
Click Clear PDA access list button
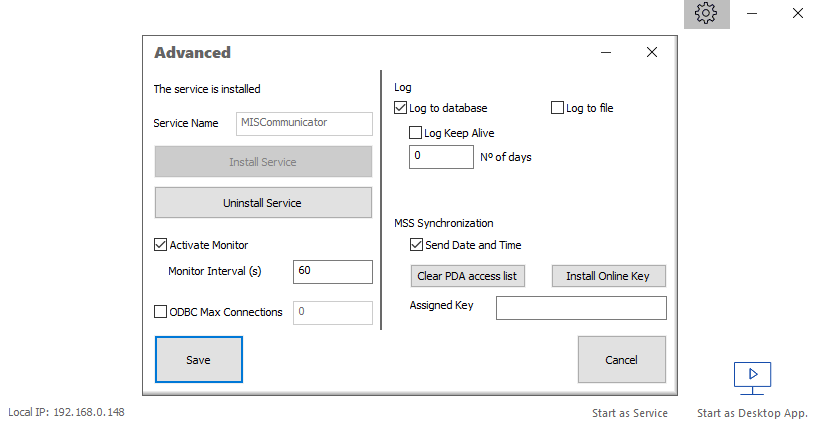click(467, 276)
